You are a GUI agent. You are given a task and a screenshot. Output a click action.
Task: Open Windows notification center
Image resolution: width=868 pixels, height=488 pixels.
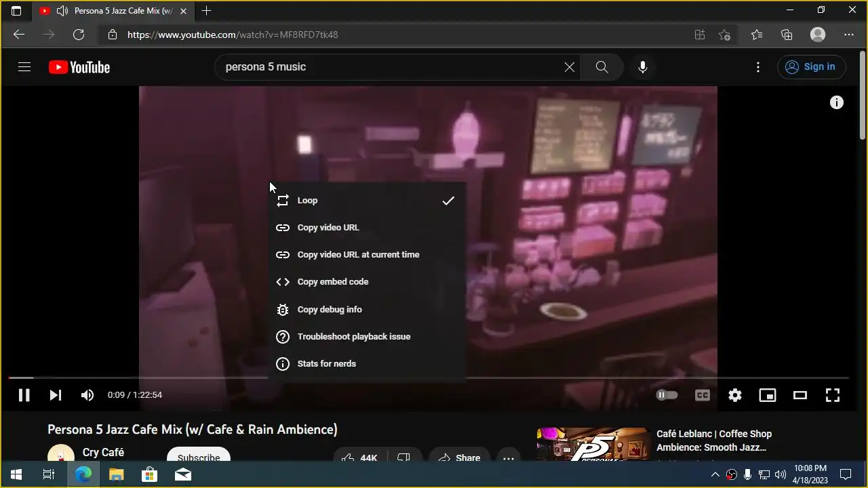(846, 474)
